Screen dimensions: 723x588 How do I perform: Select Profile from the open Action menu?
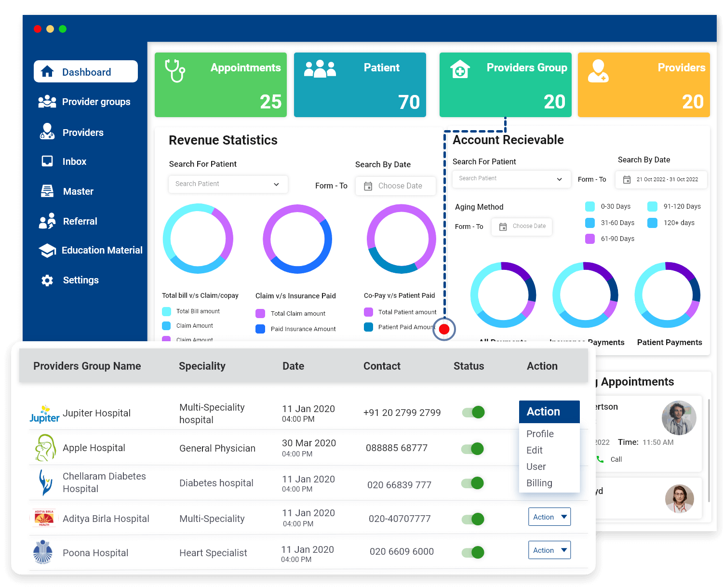[540, 434]
